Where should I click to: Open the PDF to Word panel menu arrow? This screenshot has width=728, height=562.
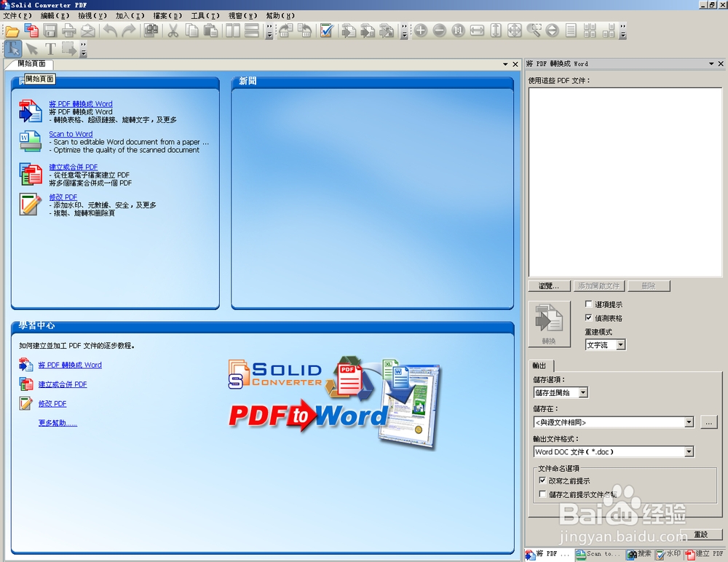pos(711,63)
